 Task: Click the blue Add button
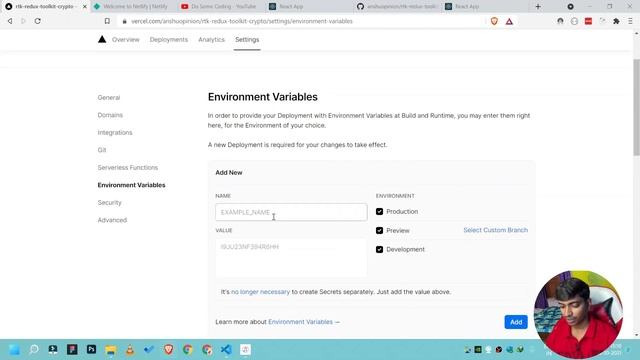516,322
